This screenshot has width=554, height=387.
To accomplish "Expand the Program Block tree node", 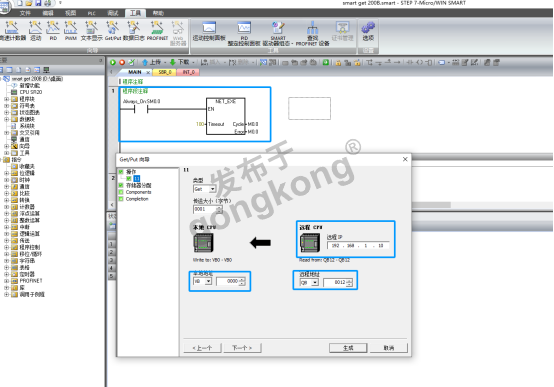I will 6,99.
